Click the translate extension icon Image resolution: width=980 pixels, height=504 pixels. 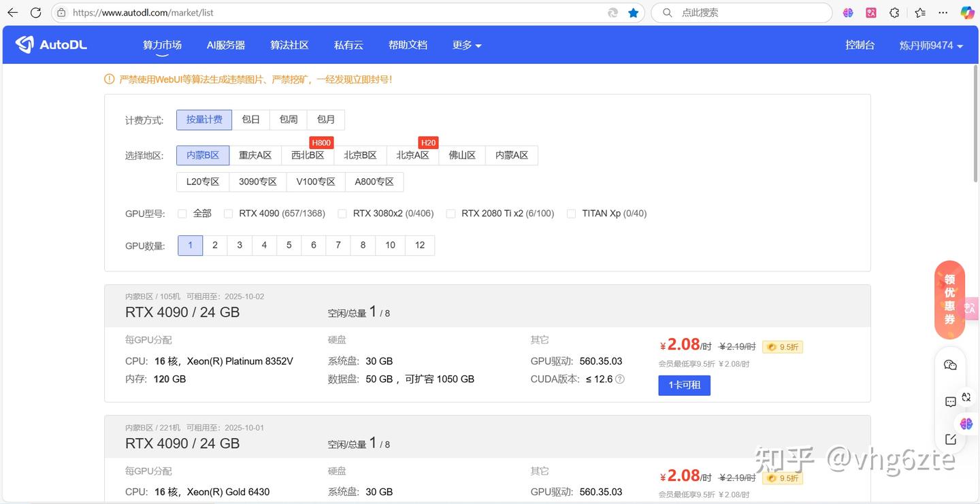(x=872, y=12)
